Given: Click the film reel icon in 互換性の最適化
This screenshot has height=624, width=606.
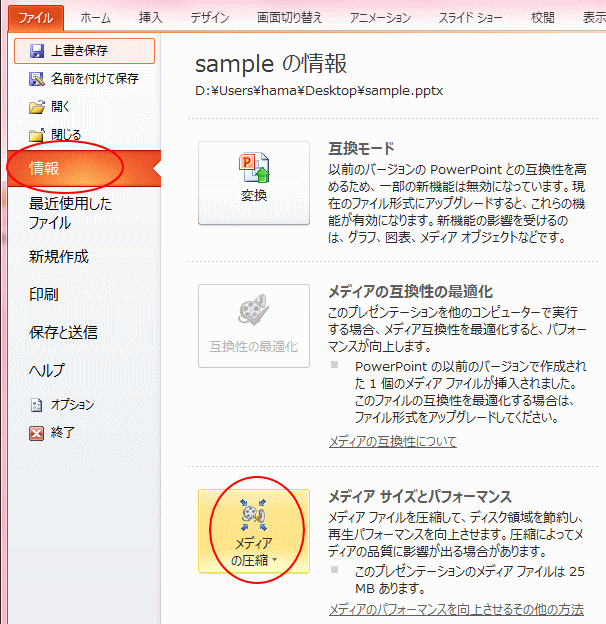Looking at the screenshot, I should [x=254, y=309].
